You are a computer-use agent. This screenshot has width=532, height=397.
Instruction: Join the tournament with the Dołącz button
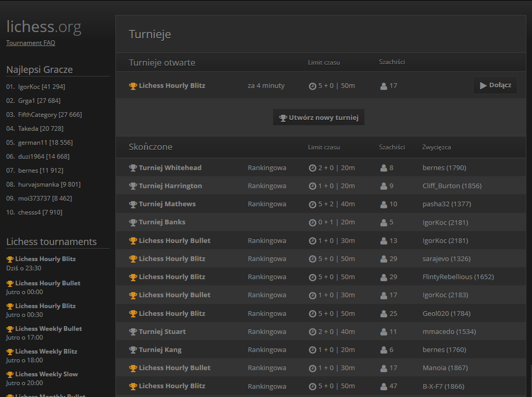tap(495, 85)
